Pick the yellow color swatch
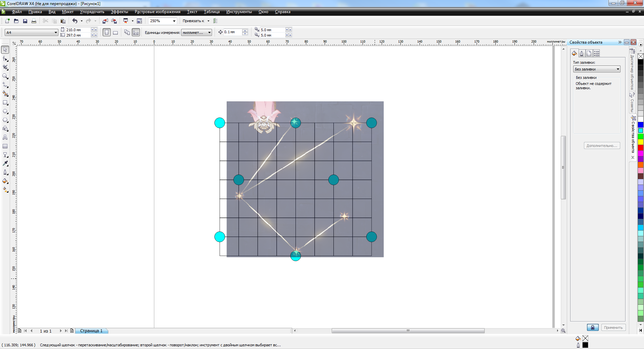 [640, 142]
